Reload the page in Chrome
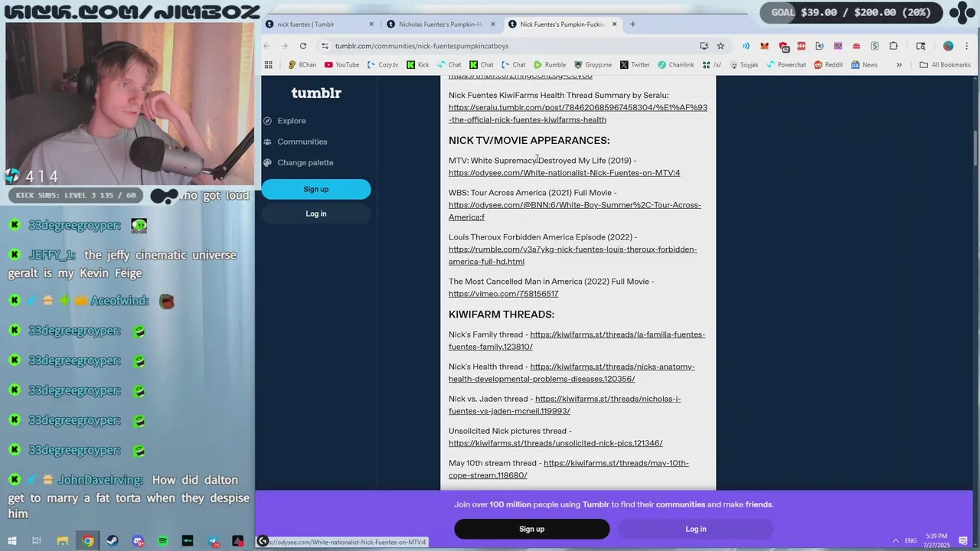980x551 pixels. 303,46
